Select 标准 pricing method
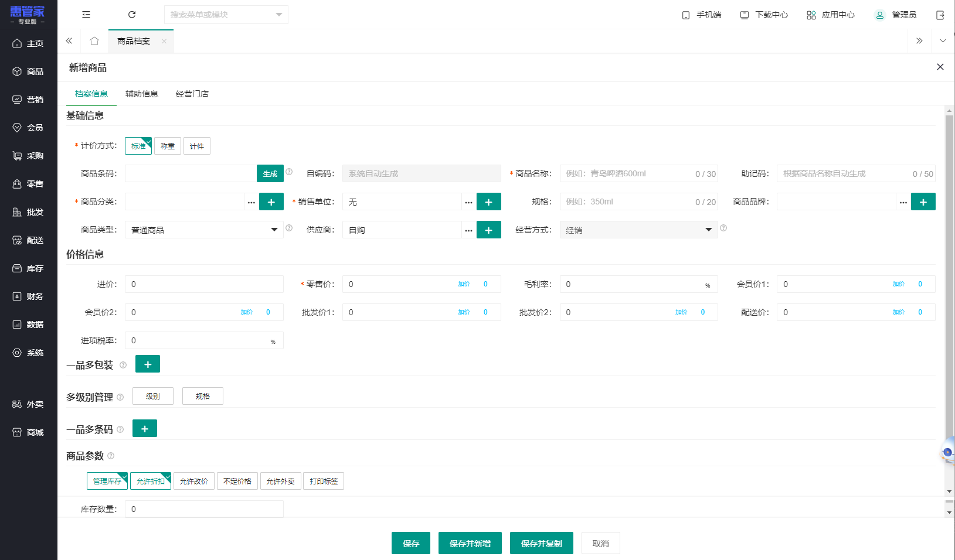Image resolution: width=955 pixels, height=560 pixels. coord(138,146)
